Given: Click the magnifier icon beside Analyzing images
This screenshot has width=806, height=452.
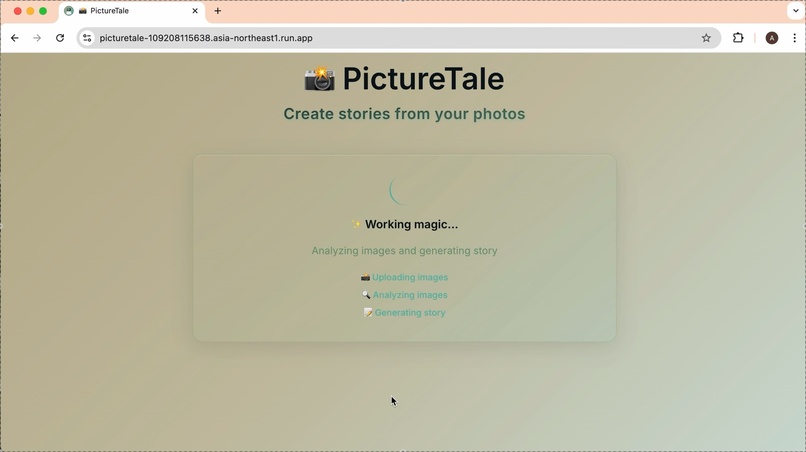Looking at the screenshot, I should [365, 295].
